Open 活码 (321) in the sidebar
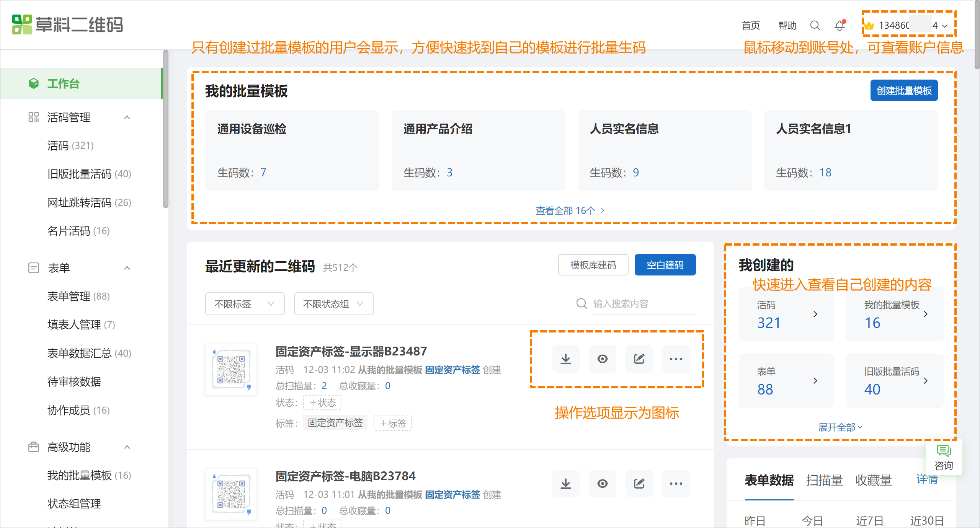 click(x=71, y=146)
